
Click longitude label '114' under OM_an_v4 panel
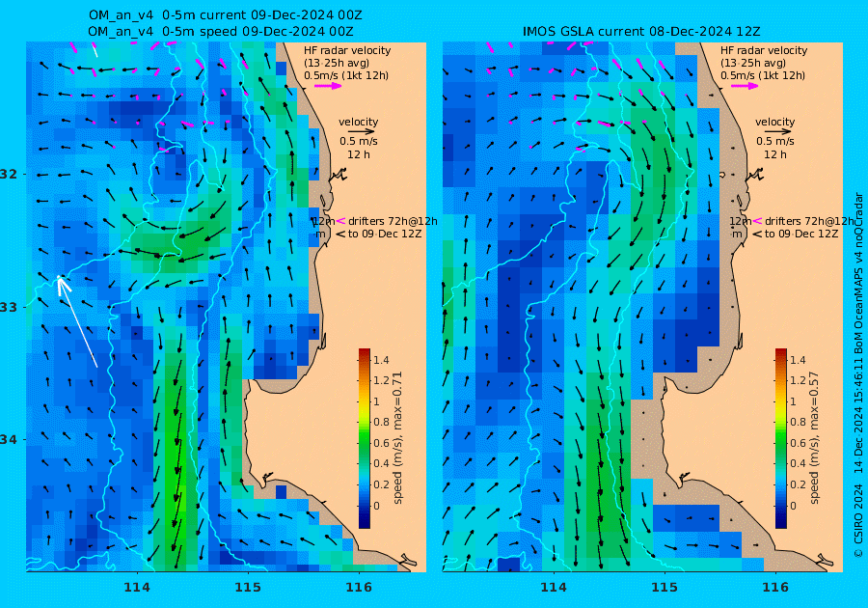pos(137,588)
